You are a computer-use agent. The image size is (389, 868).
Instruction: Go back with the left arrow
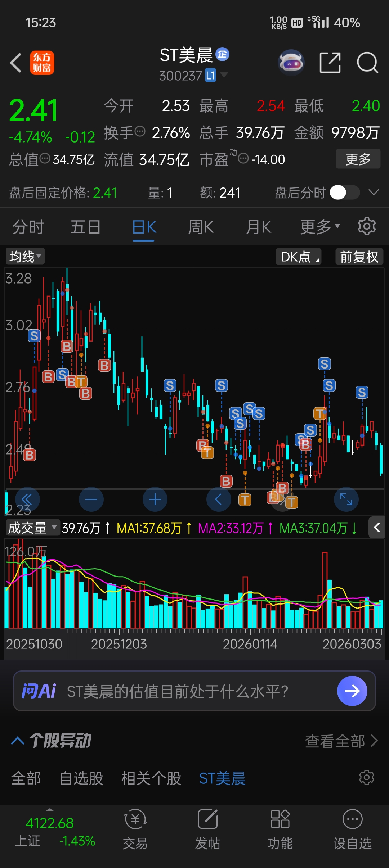click(x=16, y=63)
